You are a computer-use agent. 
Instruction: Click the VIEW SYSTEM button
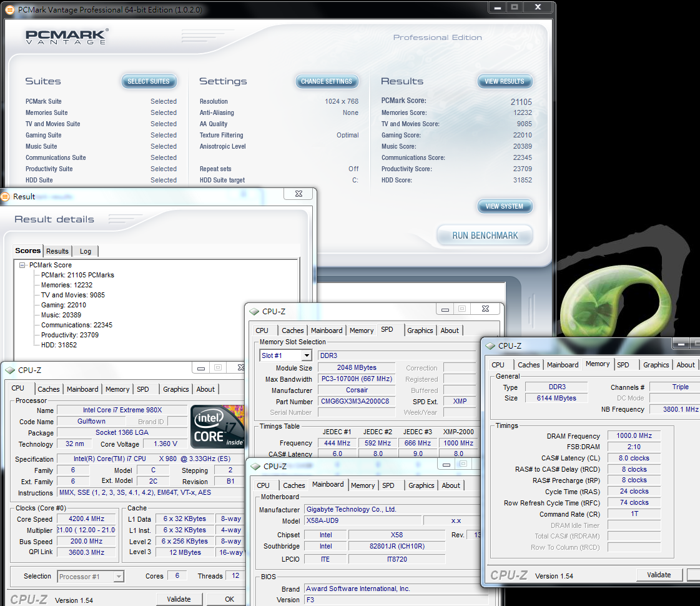(x=505, y=206)
